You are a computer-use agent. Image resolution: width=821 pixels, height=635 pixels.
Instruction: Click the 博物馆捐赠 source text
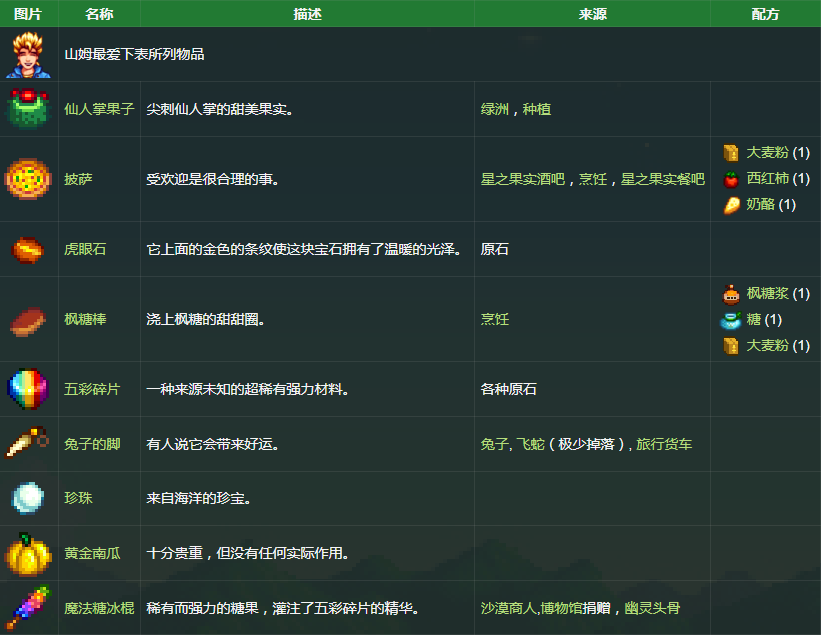coord(575,608)
